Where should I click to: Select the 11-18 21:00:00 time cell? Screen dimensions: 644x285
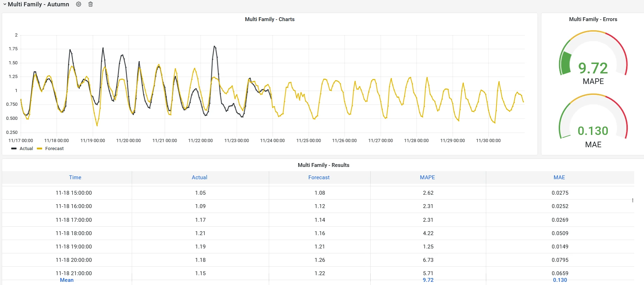click(74, 273)
